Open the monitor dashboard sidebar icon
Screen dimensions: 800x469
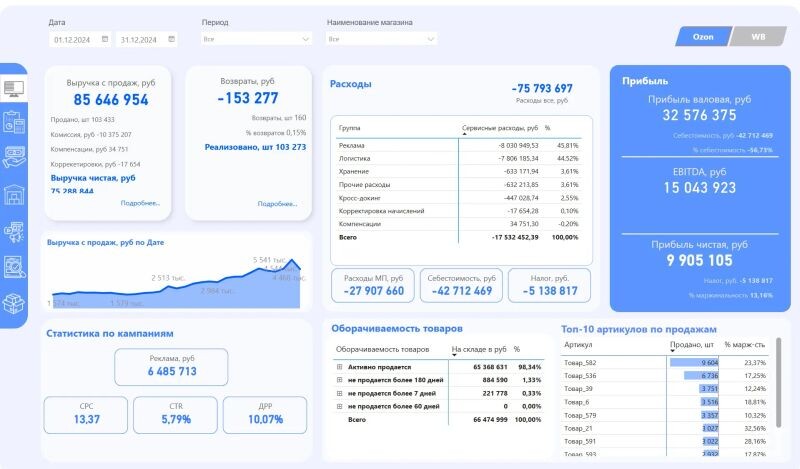pos(14,89)
